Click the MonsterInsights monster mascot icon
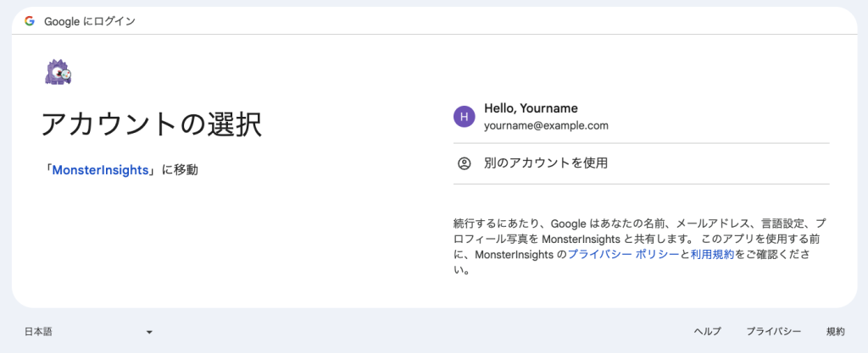 pyautogui.click(x=58, y=72)
